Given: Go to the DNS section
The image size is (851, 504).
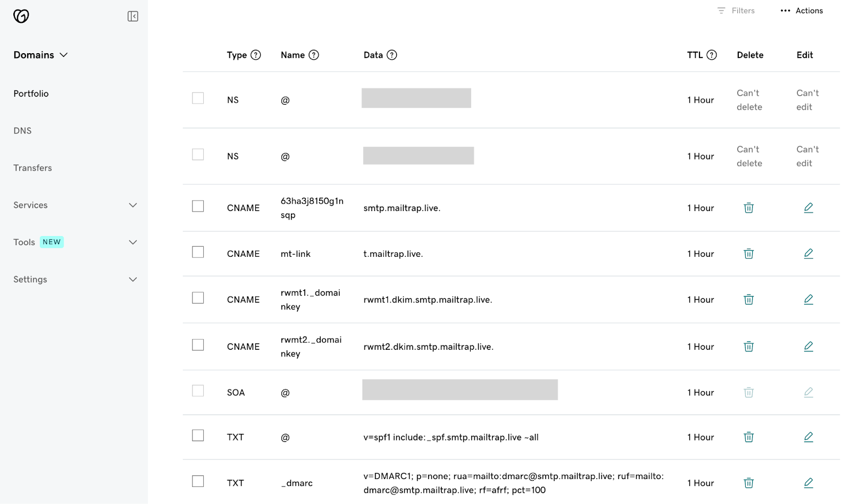Looking at the screenshot, I should [22, 130].
